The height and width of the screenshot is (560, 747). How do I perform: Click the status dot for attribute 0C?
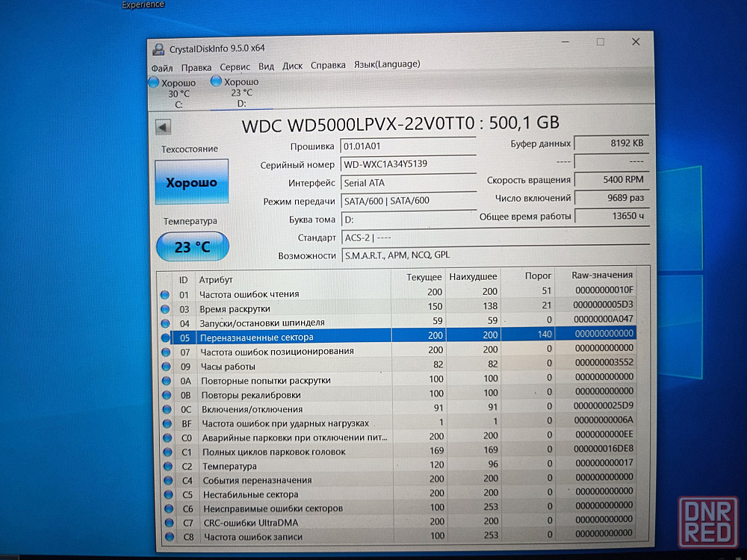[167, 409]
